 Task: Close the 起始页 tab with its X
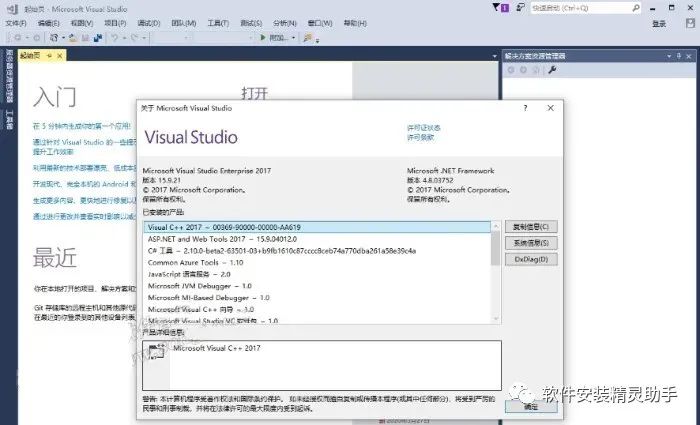tap(59, 56)
